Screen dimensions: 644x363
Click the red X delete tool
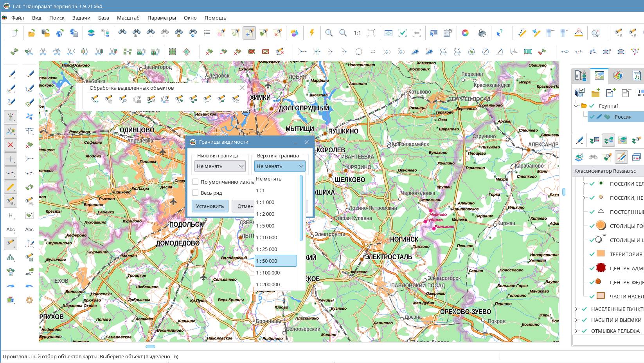click(11, 145)
